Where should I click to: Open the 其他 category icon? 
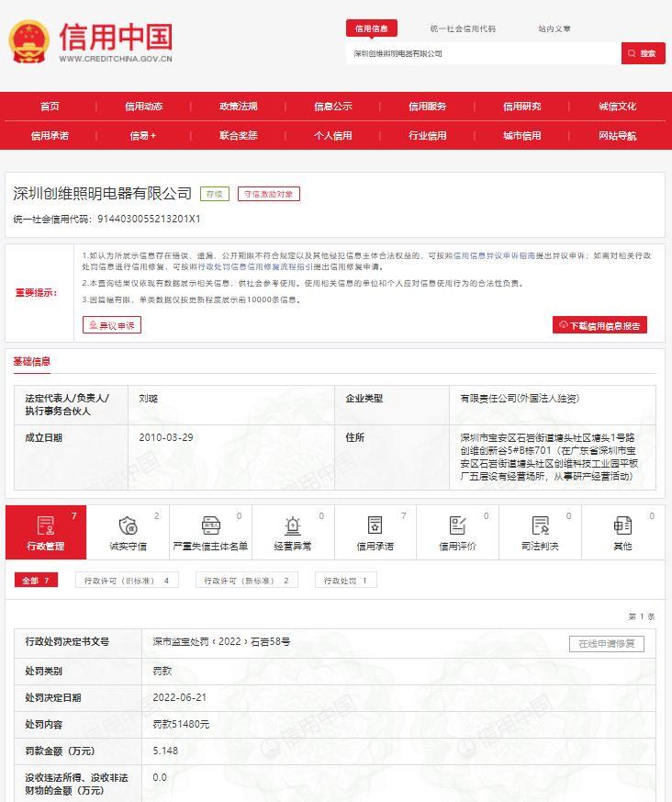click(x=622, y=525)
